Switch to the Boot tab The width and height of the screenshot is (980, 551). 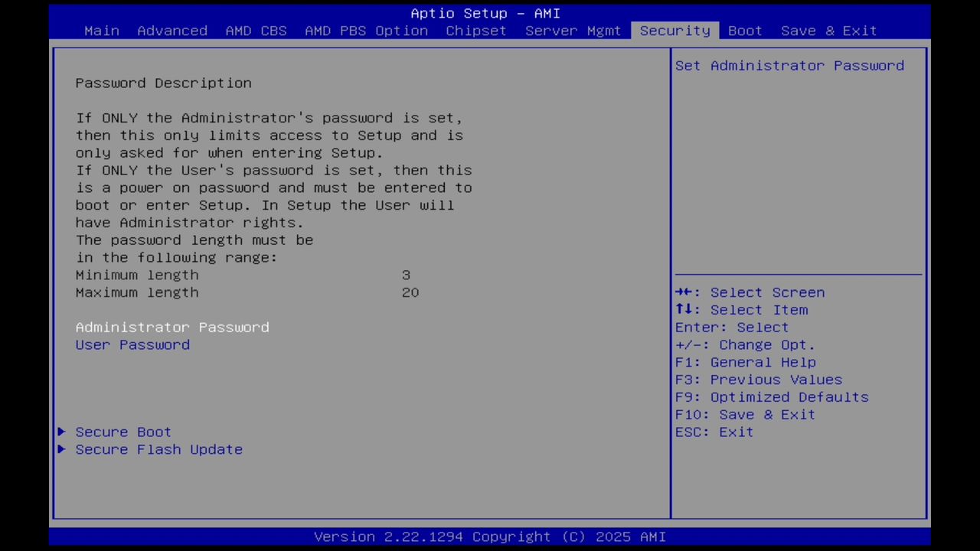(x=744, y=31)
